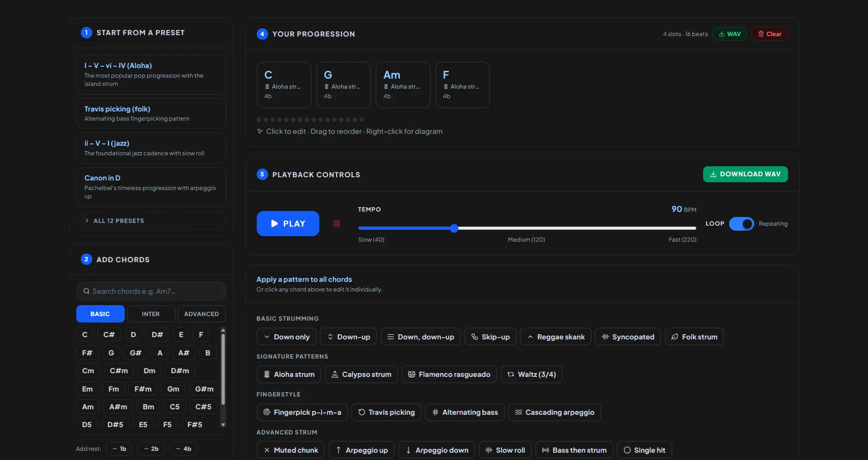Apply Folk strum to all chords
Viewport: 868px width, 460px height.
(694, 337)
